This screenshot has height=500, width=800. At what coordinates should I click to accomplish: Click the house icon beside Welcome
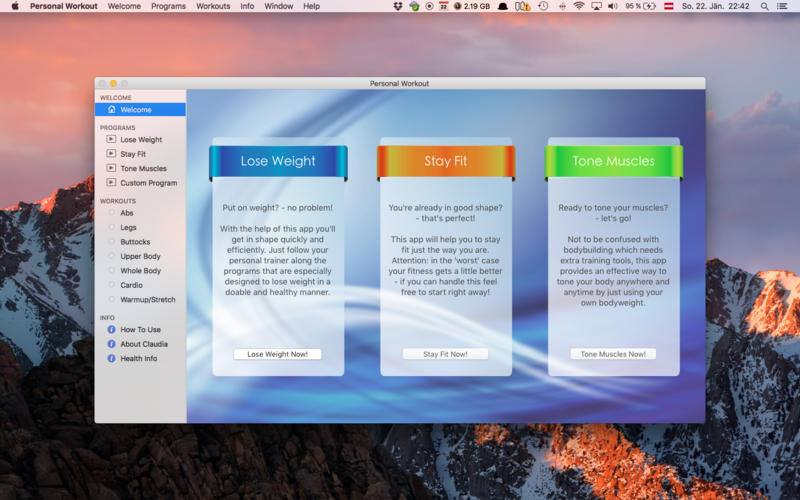(111, 109)
